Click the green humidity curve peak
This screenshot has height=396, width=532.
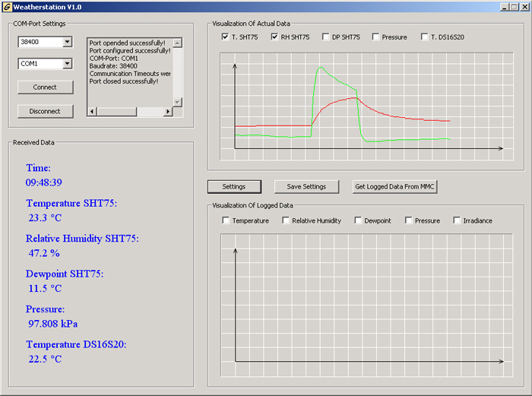click(320, 68)
